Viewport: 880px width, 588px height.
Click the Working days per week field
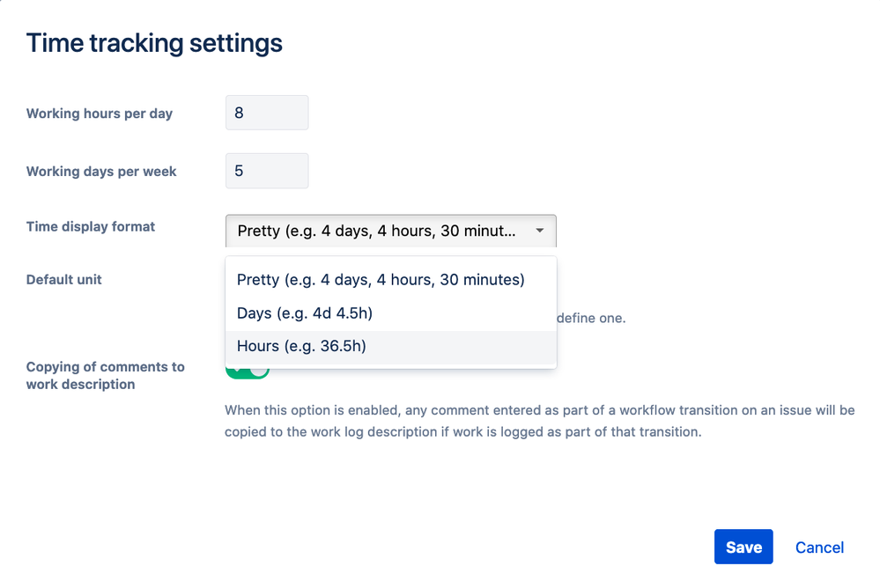[267, 171]
